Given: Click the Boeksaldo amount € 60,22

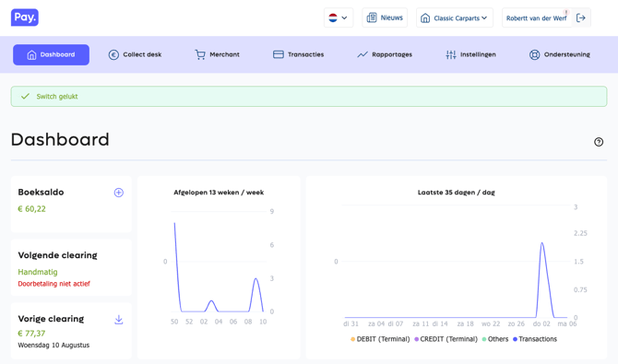Looking at the screenshot, I should (32, 209).
